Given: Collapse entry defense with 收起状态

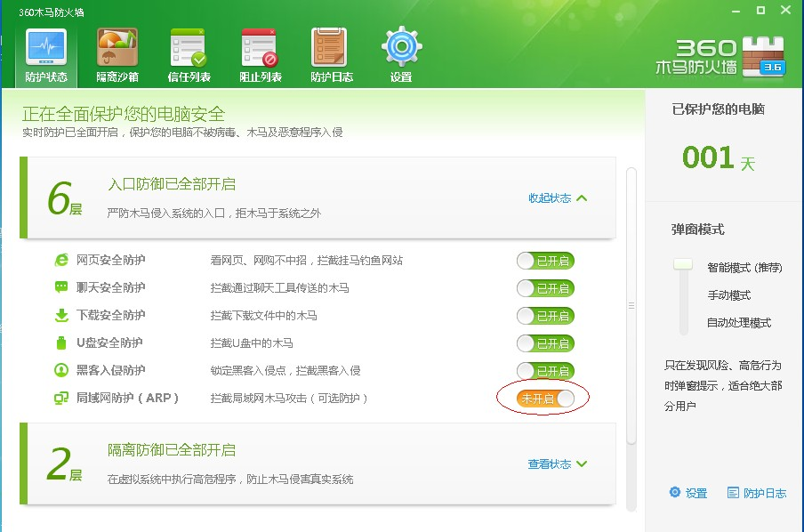Looking at the screenshot, I should click(550, 198).
